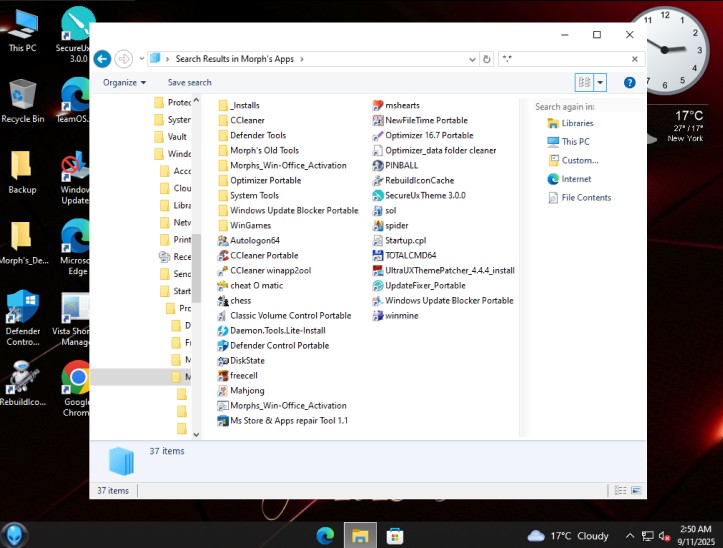Select cheat O matic icon
This screenshot has width=723, height=548.
223,286
